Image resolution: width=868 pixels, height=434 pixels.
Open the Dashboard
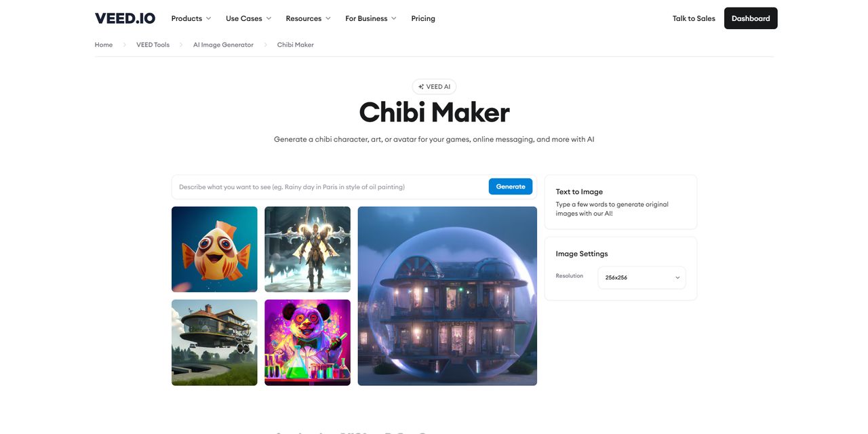pyautogui.click(x=751, y=18)
